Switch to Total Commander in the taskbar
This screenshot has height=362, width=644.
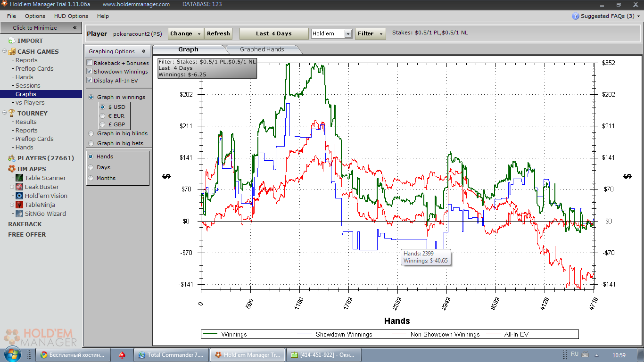pos(171,355)
